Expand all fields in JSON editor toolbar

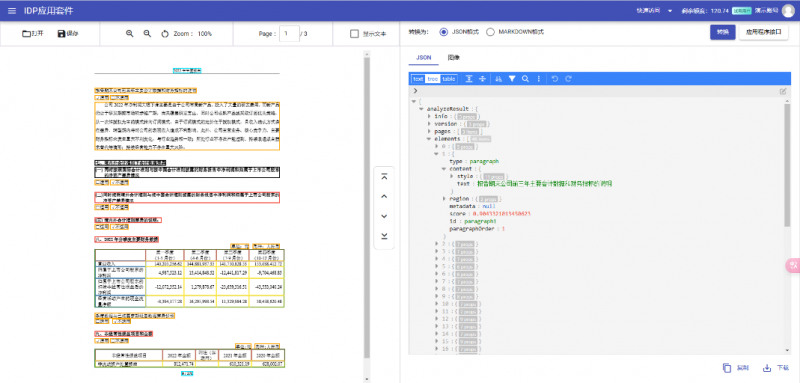[x=469, y=79]
